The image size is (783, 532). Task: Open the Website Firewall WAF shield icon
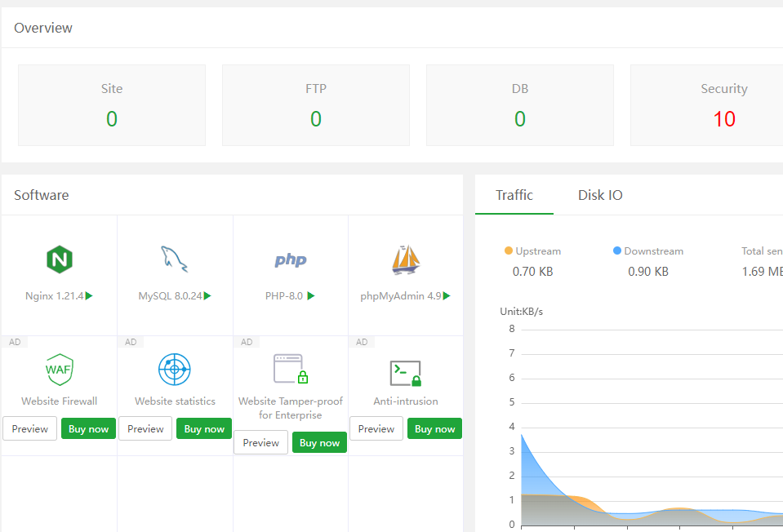tap(60, 370)
